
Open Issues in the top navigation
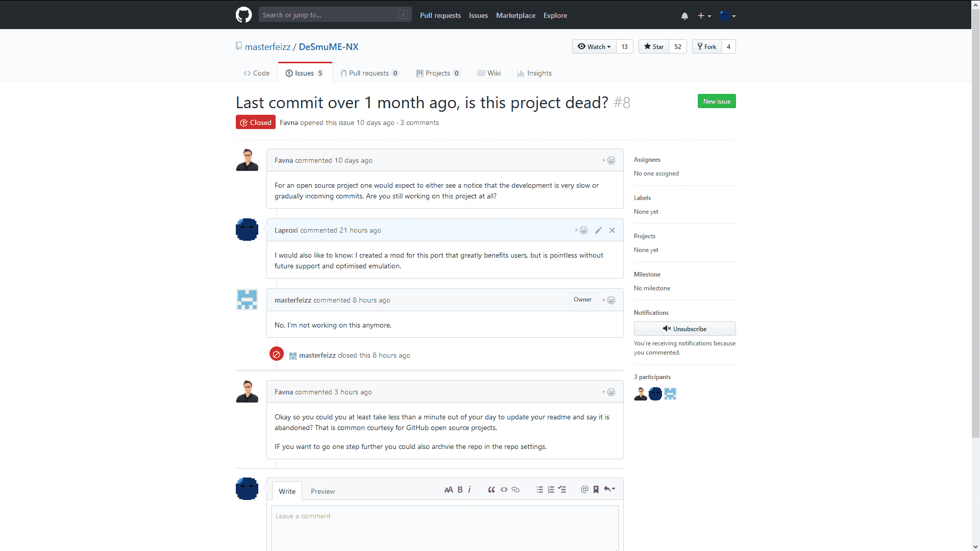tap(478, 15)
